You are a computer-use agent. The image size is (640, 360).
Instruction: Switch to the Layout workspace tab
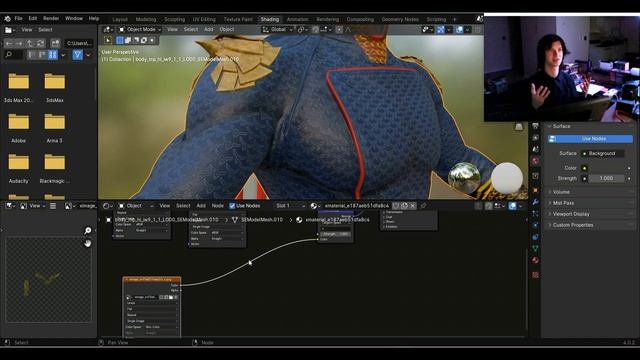click(x=120, y=19)
